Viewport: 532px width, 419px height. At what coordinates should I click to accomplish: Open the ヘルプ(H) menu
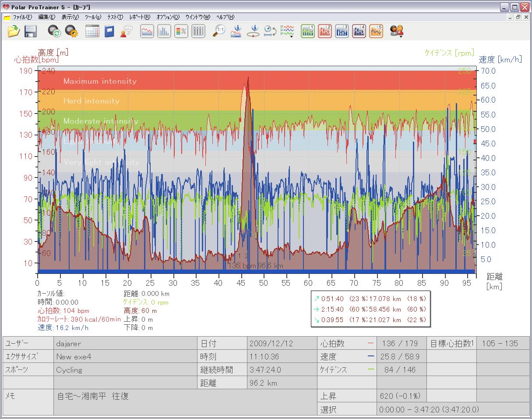225,18
